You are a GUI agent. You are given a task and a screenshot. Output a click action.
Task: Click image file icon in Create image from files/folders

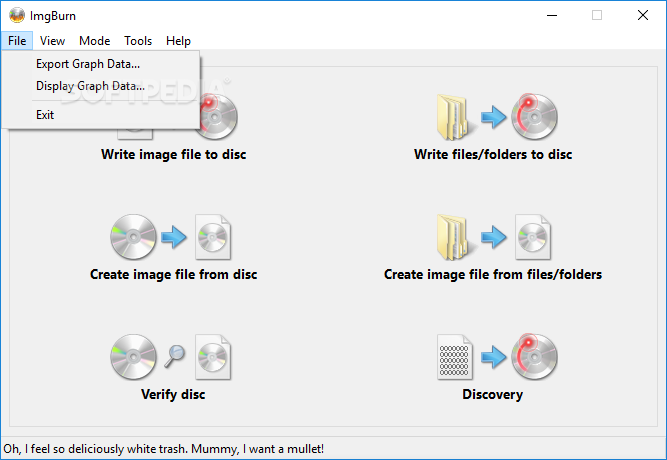pos(533,237)
